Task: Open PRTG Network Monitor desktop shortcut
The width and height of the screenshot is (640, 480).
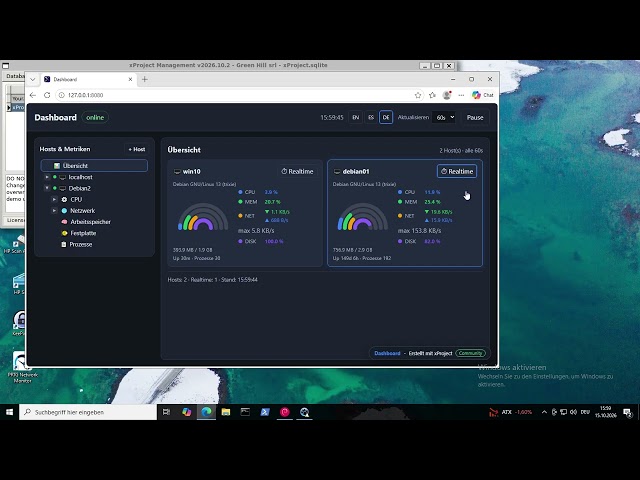Action: [x=21, y=367]
